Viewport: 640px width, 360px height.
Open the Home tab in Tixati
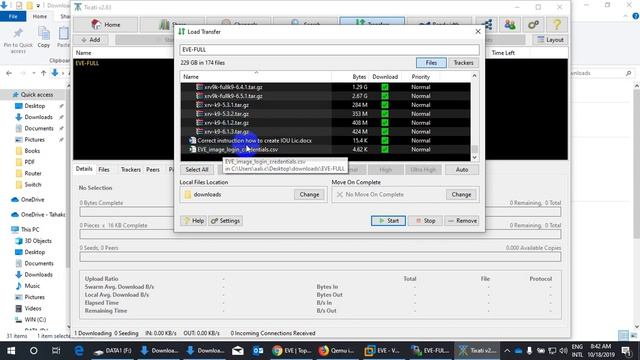[x=106, y=24]
